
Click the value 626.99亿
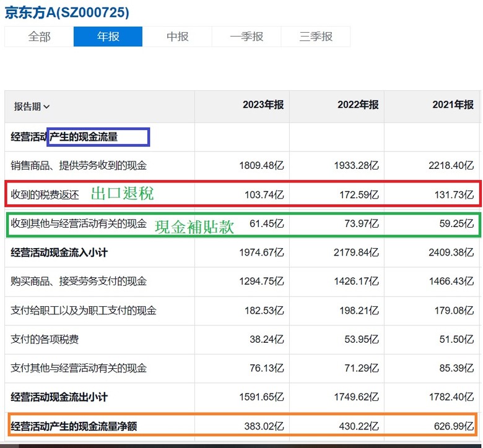point(454,426)
